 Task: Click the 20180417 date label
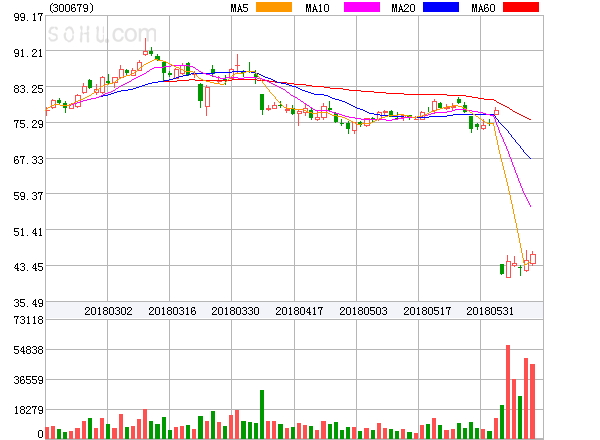[x=299, y=311]
